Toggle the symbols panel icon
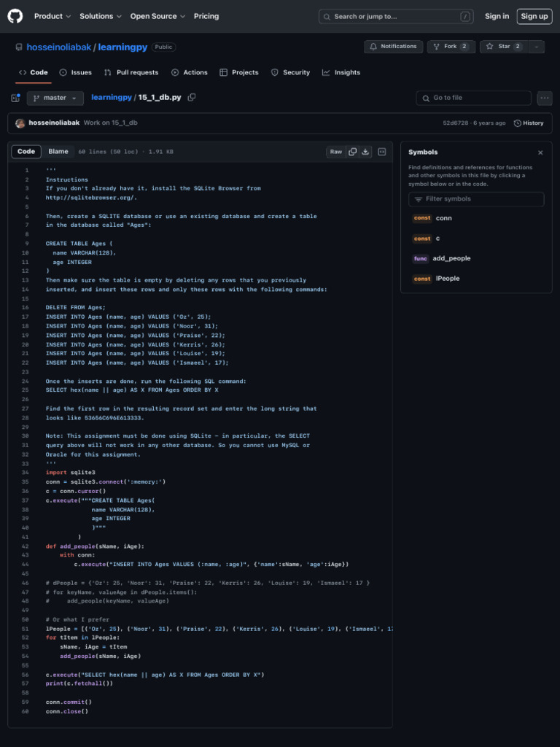This screenshot has width=560, height=747. (x=382, y=152)
